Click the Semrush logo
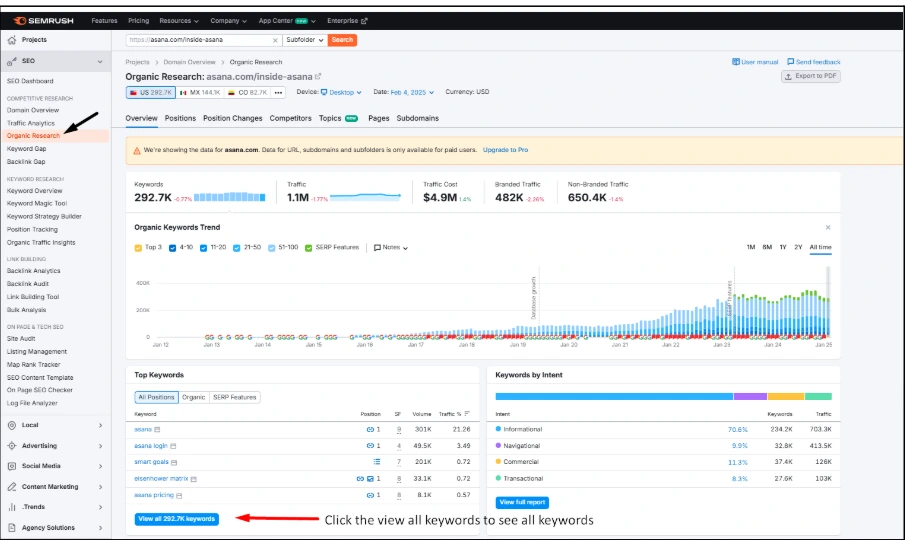 [43, 21]
